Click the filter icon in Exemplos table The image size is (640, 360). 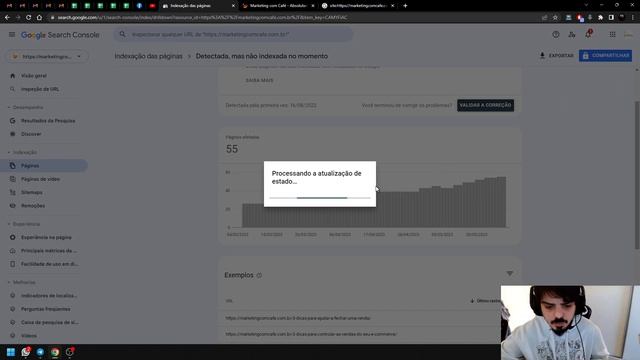[510, 273]
